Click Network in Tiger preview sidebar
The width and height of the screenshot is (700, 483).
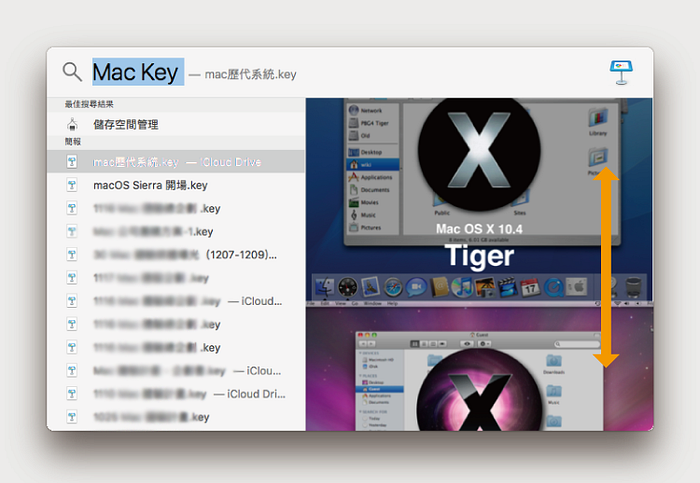coord(371,110)
